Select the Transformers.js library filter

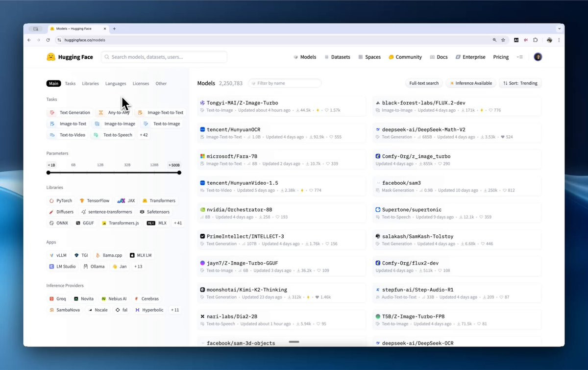click(x=121, y=223)
